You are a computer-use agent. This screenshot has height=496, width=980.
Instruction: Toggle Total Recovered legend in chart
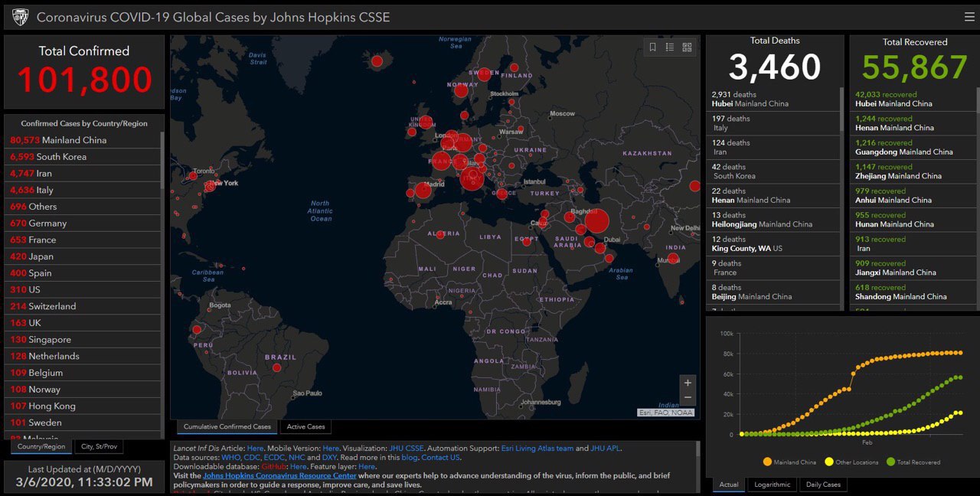913,462
